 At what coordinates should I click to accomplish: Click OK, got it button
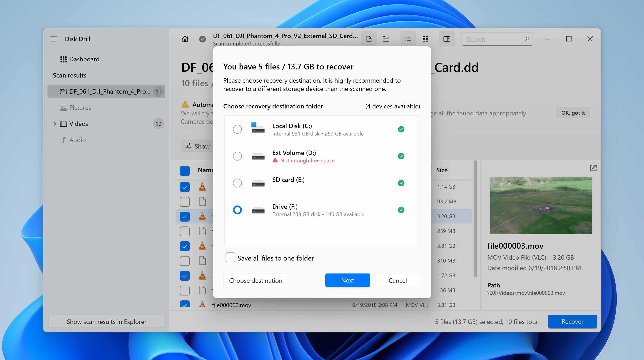coord(573,113)
